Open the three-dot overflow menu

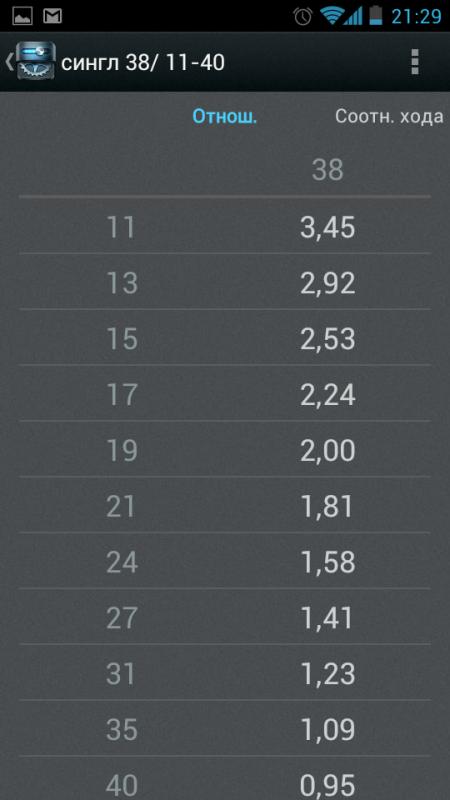click(x=415, y=62)
